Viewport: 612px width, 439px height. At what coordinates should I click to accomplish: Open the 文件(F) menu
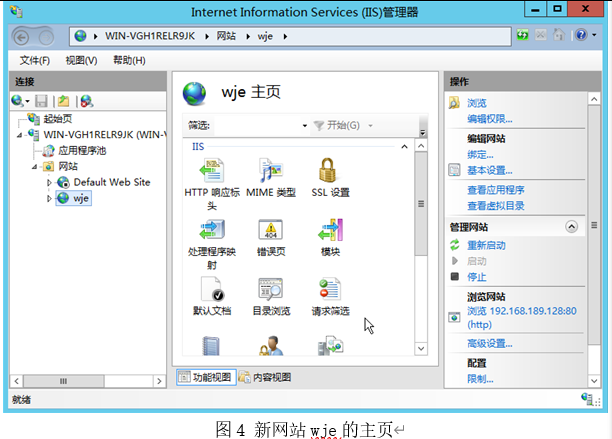click(x=35, y=60)
